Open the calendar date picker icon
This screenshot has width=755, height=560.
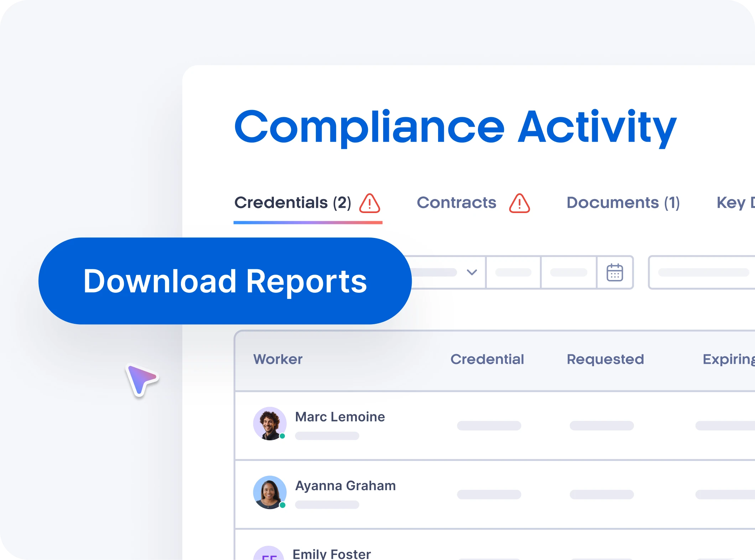(614, 273)
